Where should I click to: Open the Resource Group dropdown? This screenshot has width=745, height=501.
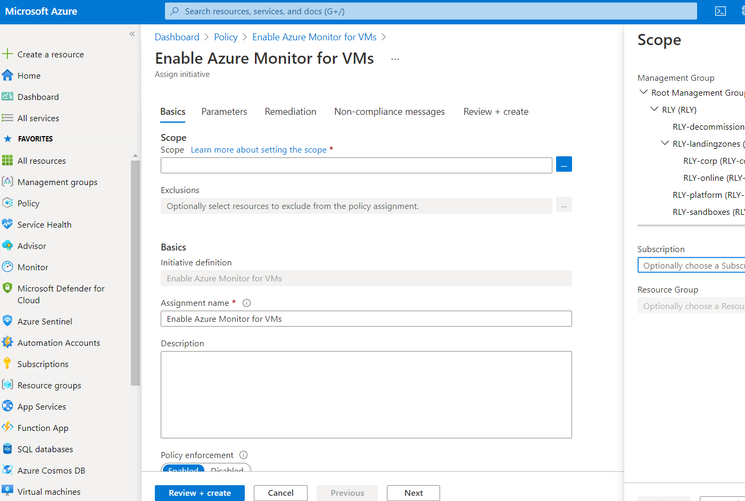tap(691, 306)
